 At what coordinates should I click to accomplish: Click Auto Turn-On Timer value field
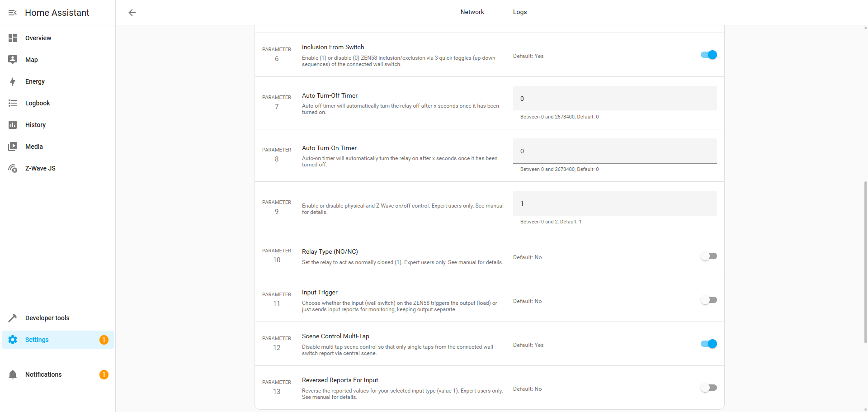[615, 151]
